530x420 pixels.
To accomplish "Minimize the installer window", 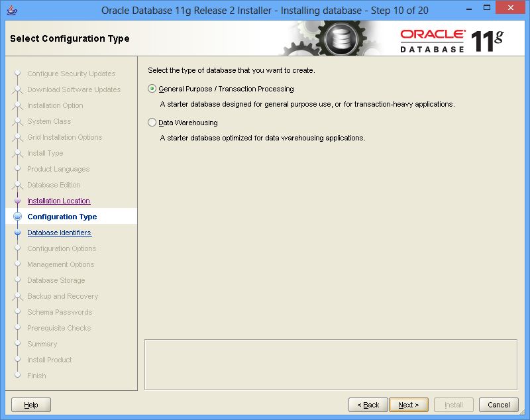I will point(469,9).
